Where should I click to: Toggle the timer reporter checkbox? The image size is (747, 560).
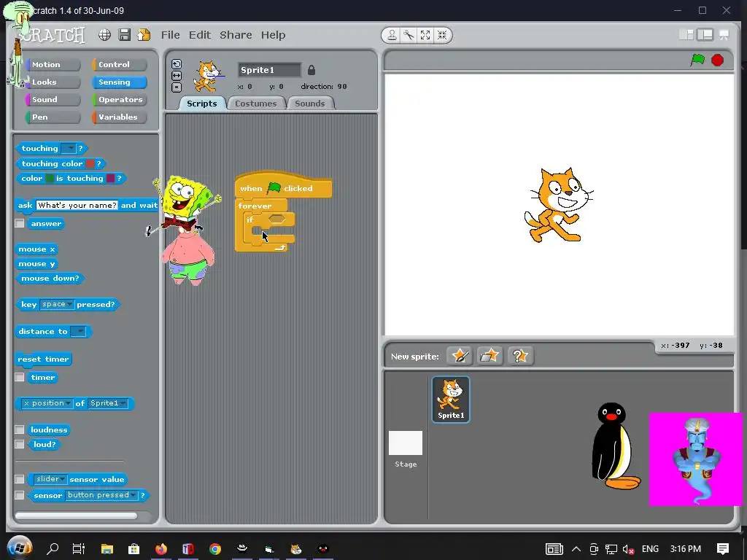(20, 377)
